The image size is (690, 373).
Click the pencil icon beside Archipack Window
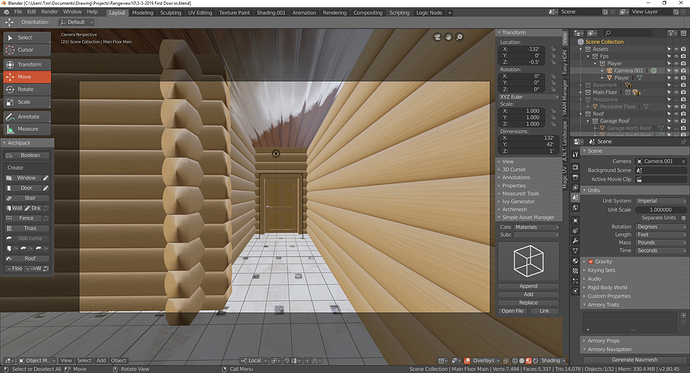tap(45, 178)
